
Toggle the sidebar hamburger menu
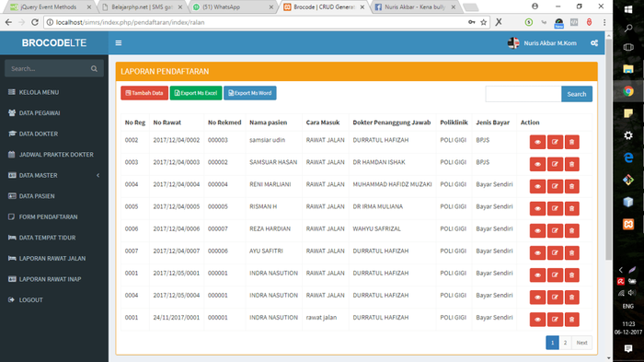pos(119,42)
